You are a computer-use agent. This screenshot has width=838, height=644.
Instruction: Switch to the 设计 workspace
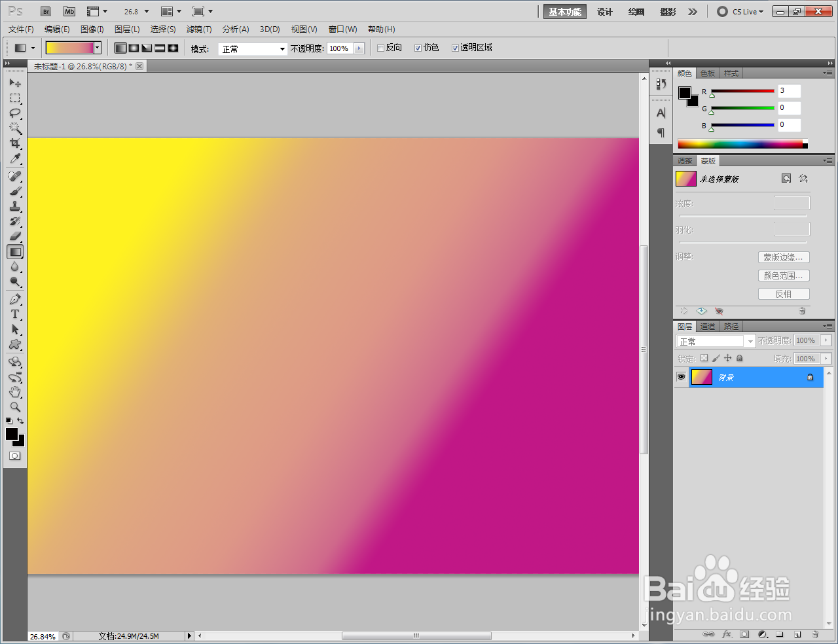[x=605, y=12]
